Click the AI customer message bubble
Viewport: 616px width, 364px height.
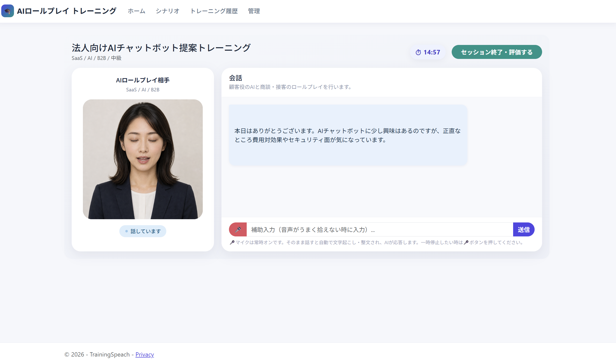[x=348, y=135]
